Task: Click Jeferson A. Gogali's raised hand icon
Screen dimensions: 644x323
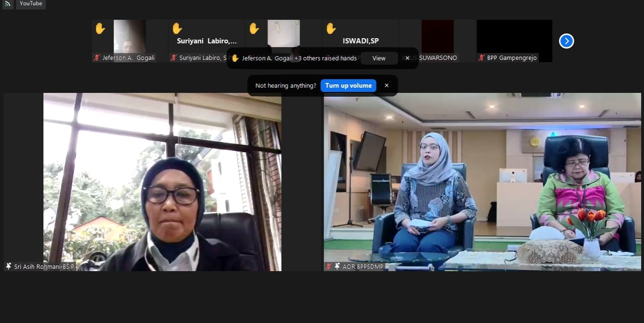Action: [x=100, y=29]
